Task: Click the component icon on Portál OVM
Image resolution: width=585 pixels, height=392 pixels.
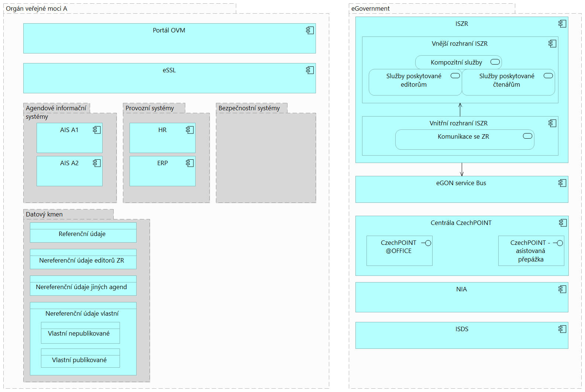Action: [310, 30]
